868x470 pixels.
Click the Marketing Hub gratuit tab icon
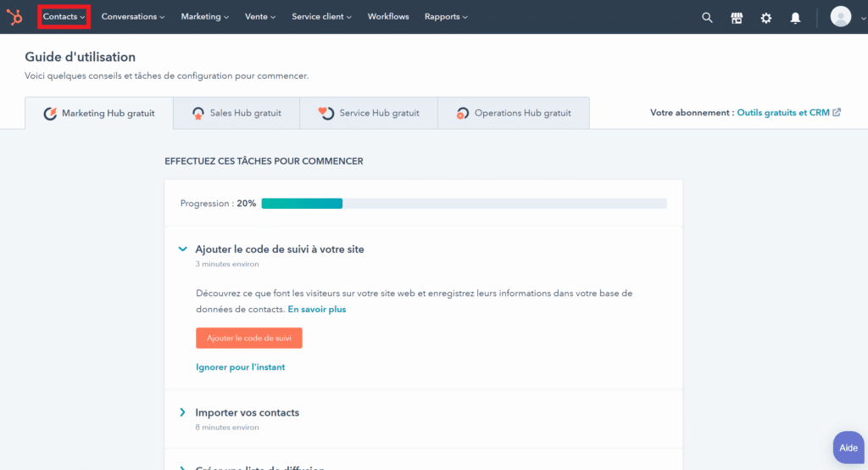pos(50,114)
